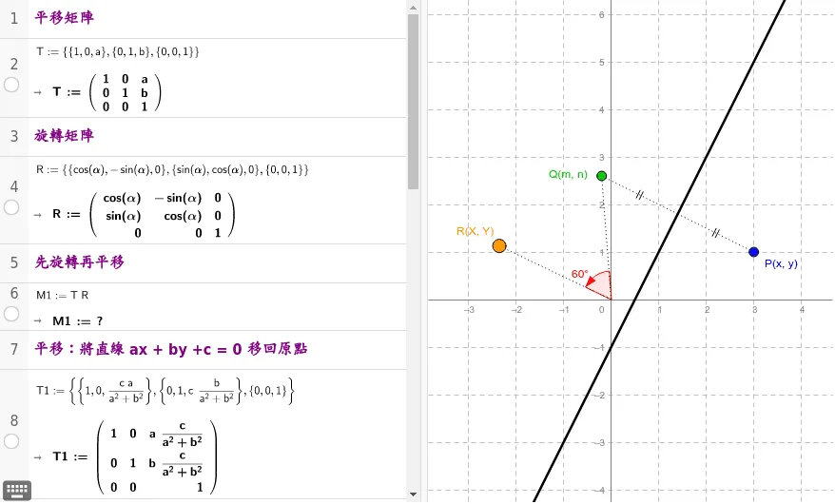Select the thick black line in graph
Viewport: 835px width, 504px height.
[x=659, y=252]
